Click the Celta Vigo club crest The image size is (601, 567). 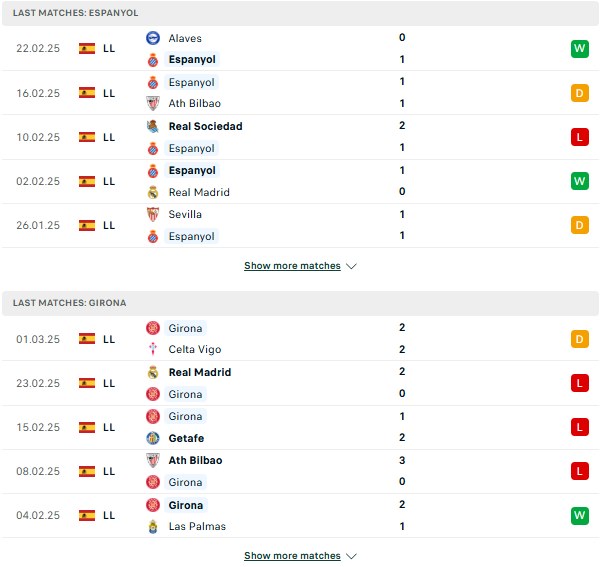(153, 349)
